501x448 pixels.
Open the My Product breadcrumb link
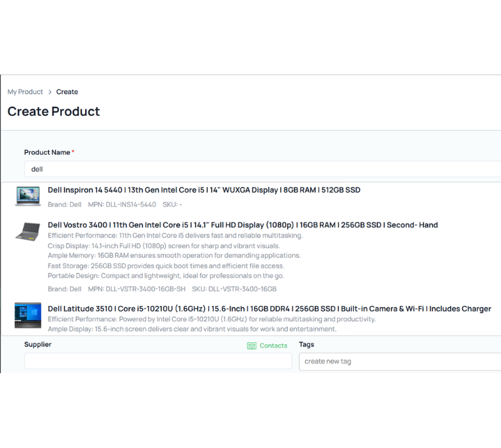[x=25, y=92]
